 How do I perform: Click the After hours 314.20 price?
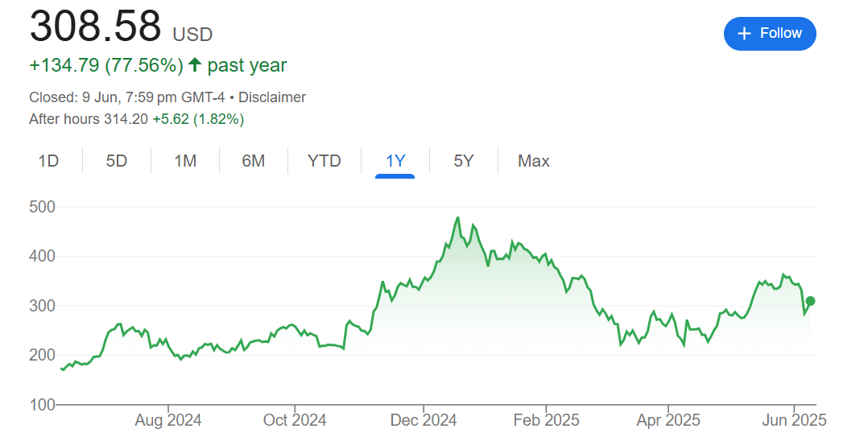pos(124,119)
